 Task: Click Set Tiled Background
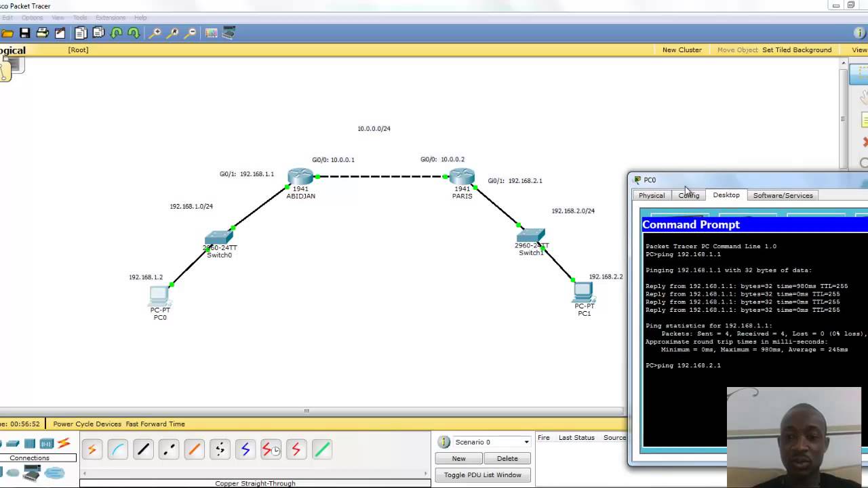[797, 49]
